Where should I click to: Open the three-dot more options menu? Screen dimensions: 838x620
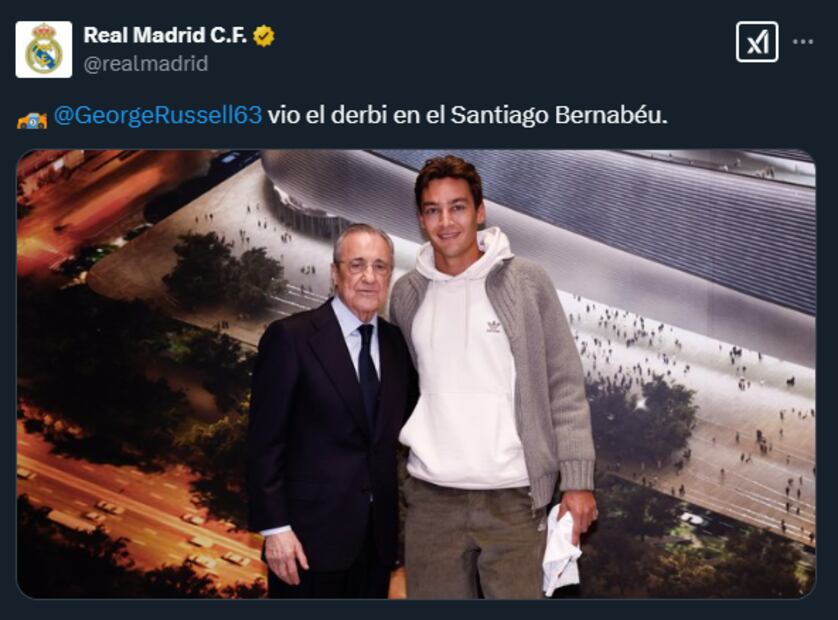pos(803,42)
